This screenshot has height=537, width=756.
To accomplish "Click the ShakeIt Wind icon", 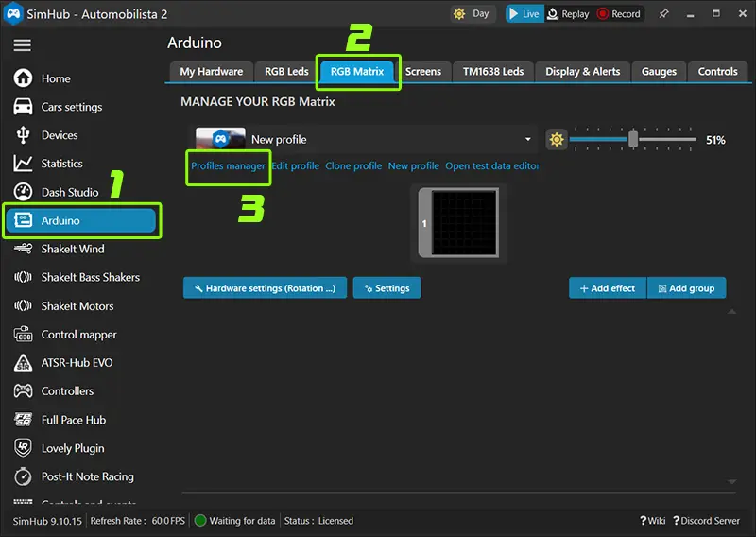I will (x=23, y=249).
